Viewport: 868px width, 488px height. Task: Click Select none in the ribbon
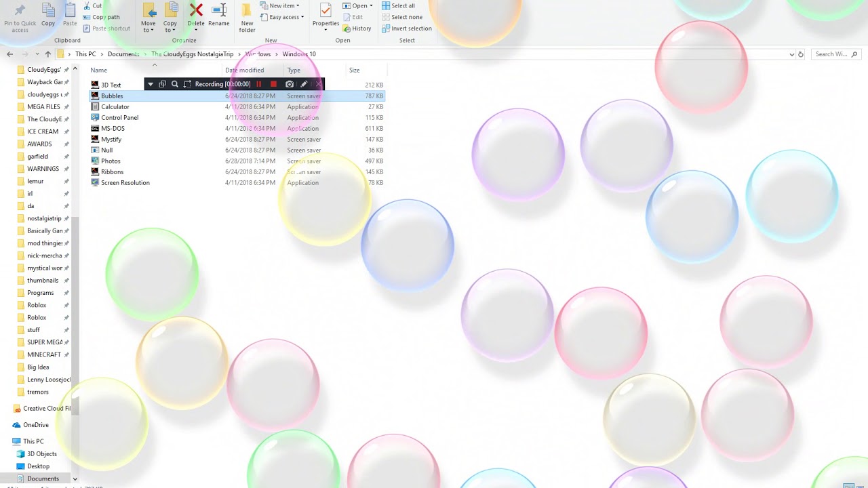[401, 17]
